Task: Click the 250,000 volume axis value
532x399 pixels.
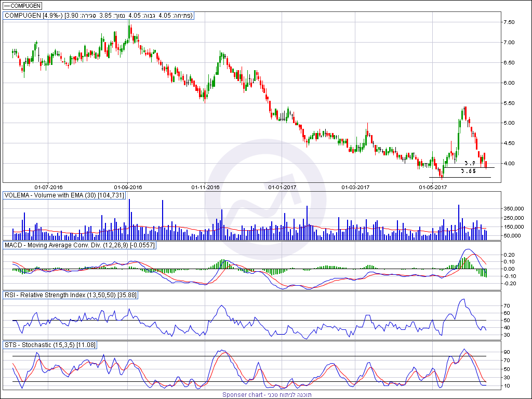Action: coord(514,218)
